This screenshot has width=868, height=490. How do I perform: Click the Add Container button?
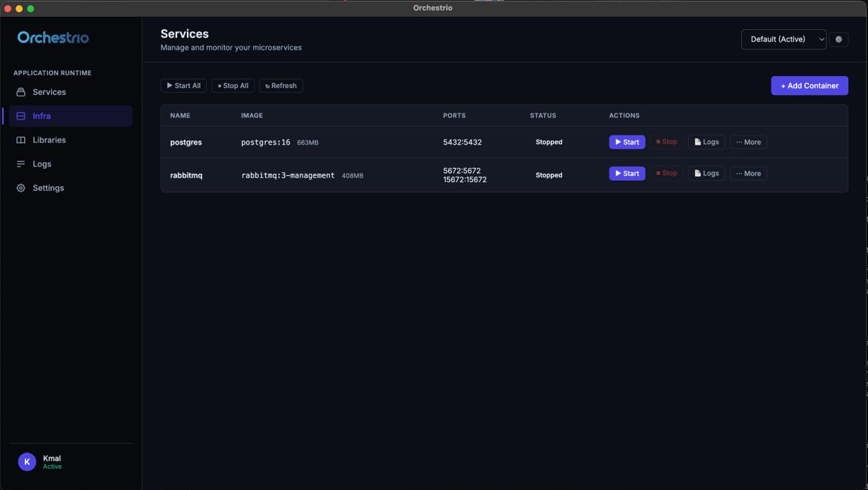(x=809, y=86)
